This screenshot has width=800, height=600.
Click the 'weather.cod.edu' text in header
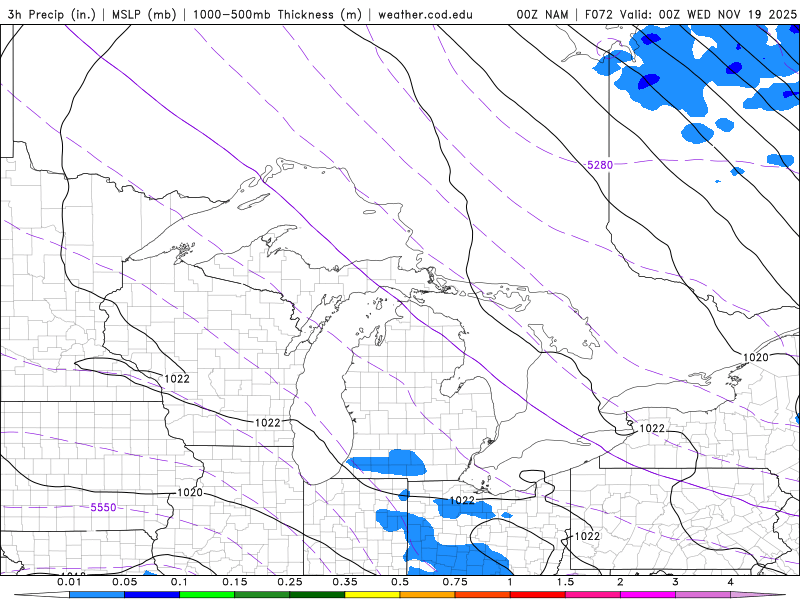(x=425, y=14)
